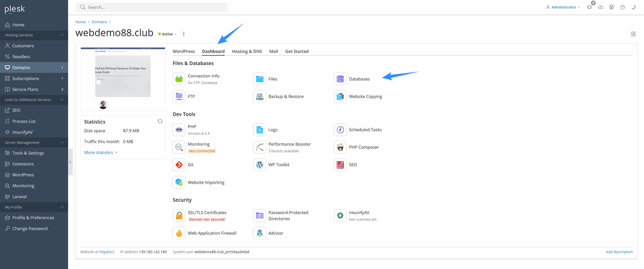Open the Backup & Restore icon

pyautogui.click(x=259, y=97)
